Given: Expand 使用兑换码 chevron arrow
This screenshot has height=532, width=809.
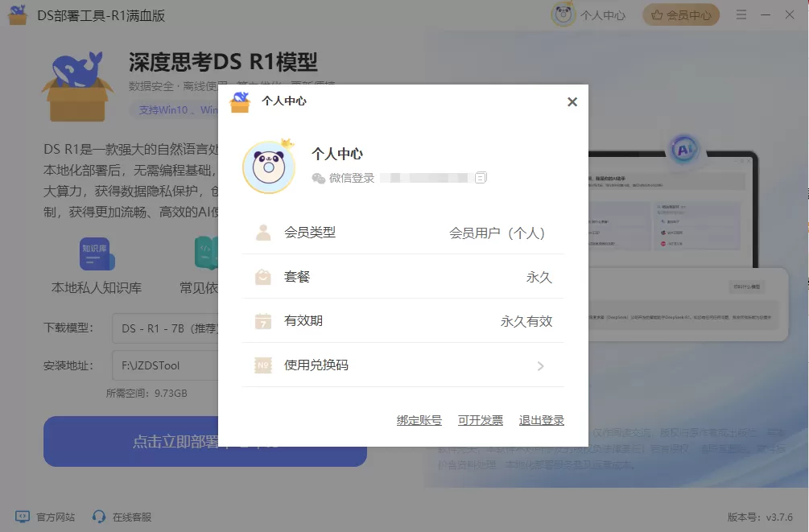Looking at the screenshot, I should point(540,366).
